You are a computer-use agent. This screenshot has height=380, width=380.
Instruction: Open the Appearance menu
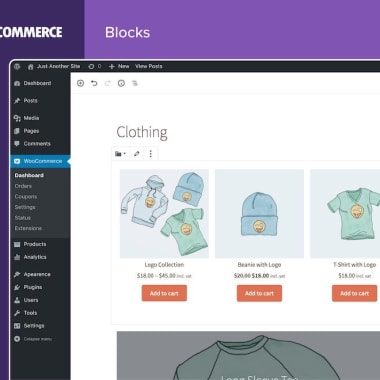[32, 274]
